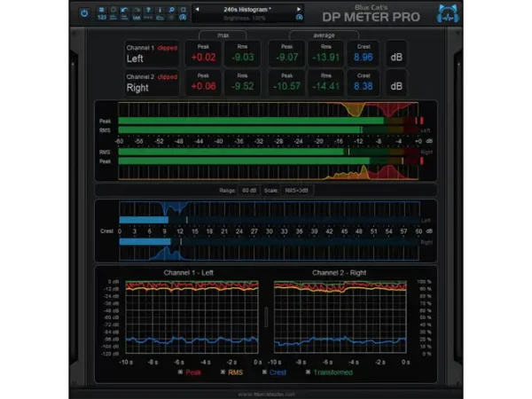The width and height of the screenshot is (532, 399).
Task: Toggle the plugin power bypass button
Action: pyautogui.click(x=84, y=13)
